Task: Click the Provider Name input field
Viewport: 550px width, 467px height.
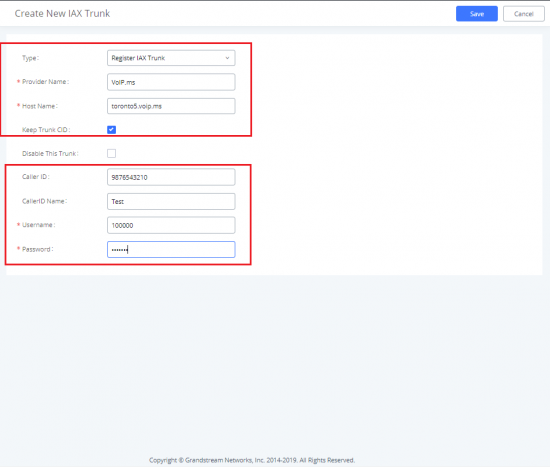Action: (171, 82)
